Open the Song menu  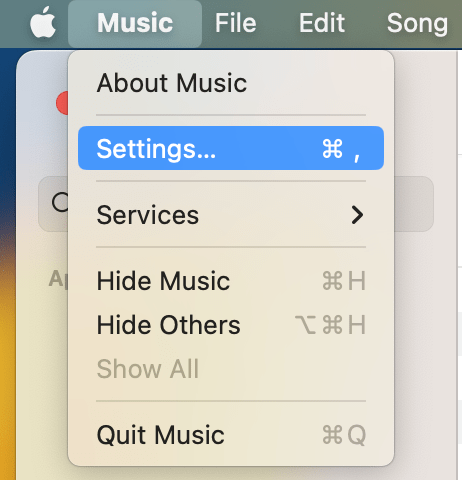[x=417, y=23]
